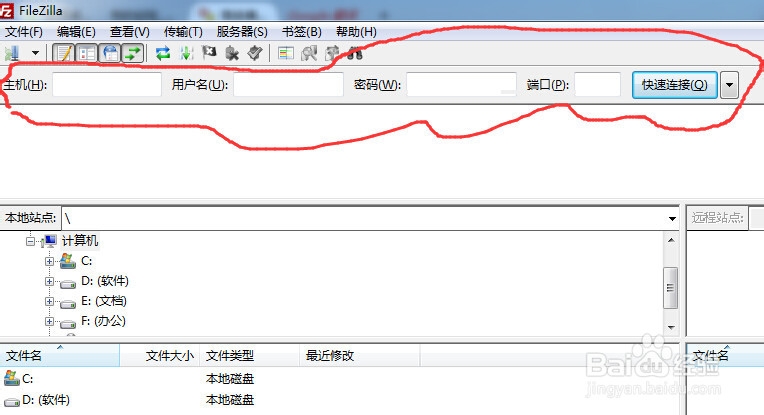Toggle the message log display
Image resolution: width=764 pixels, height=415 pixels.
pos(63,53)
